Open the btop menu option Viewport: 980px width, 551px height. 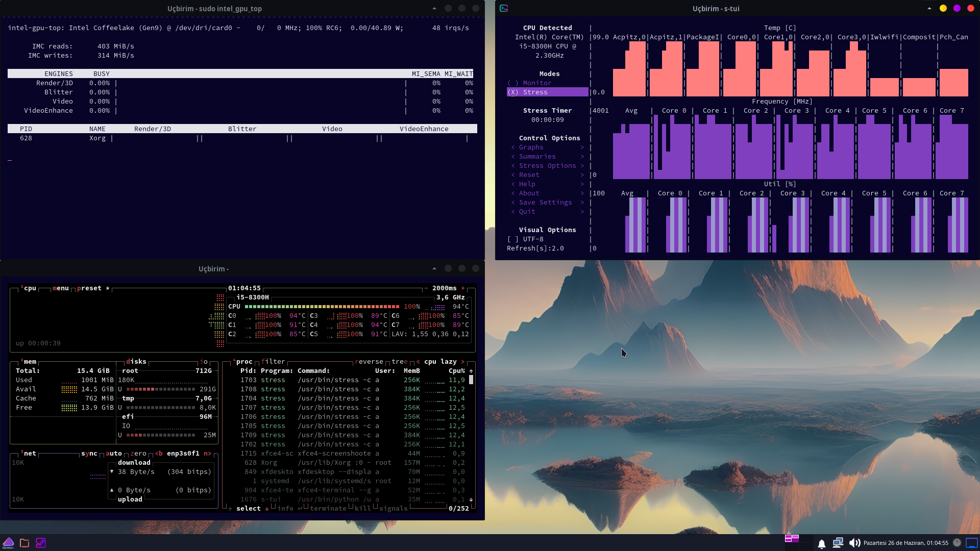point(60,288)
